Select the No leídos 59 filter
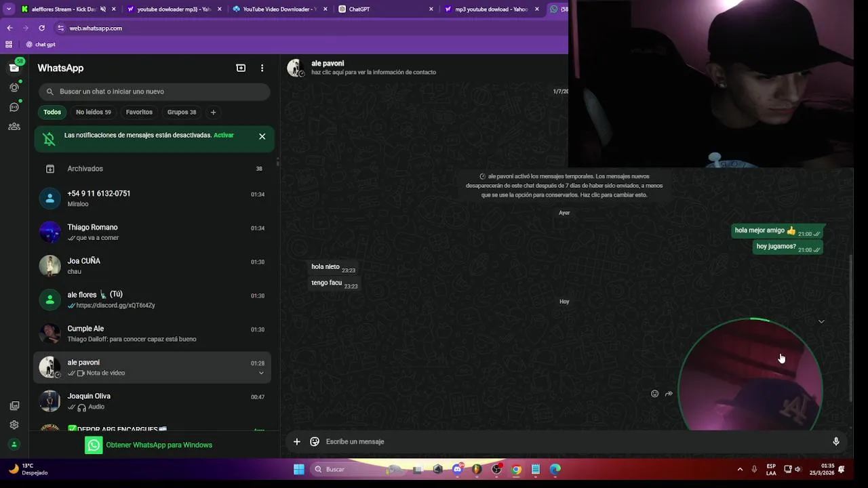868x488 pixels. 94,112
